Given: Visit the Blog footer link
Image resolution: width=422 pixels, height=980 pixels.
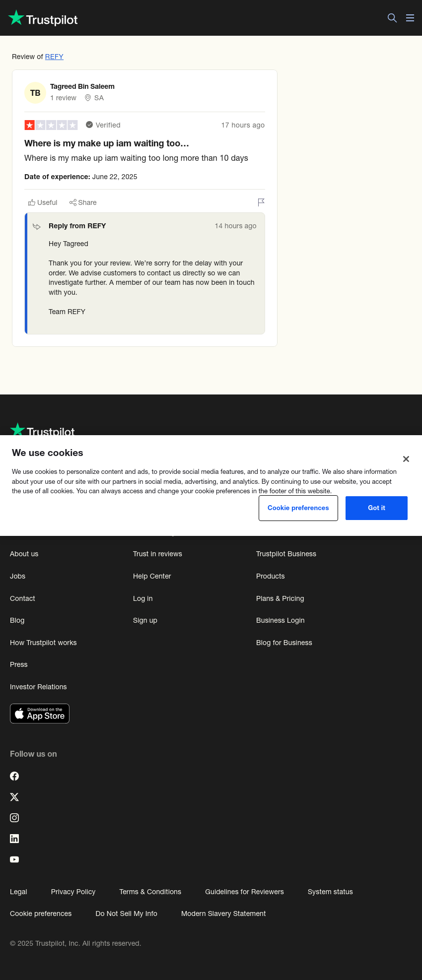Looking at the screenshot, I should coord(17,620).
